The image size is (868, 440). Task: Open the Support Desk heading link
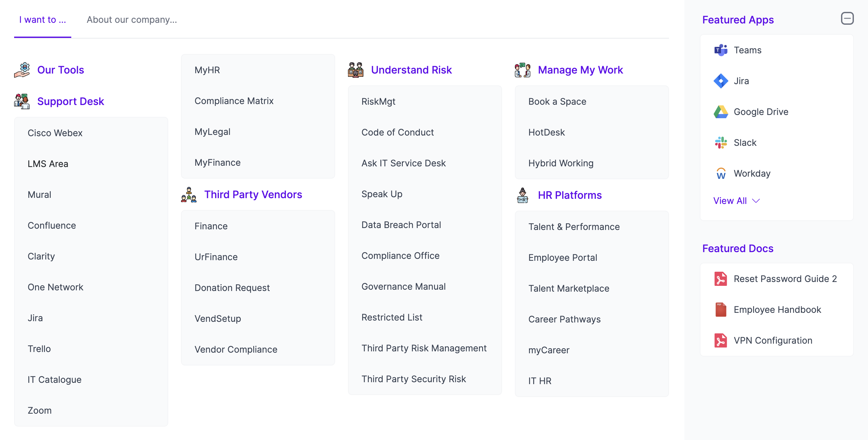tap(71, 101)
